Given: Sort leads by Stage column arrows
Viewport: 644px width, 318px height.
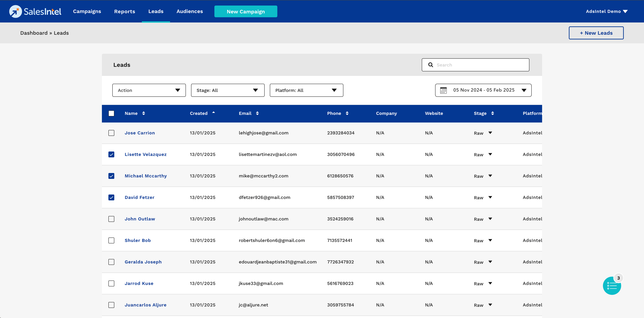Looking at the screenshot, I should pos(492,113).
